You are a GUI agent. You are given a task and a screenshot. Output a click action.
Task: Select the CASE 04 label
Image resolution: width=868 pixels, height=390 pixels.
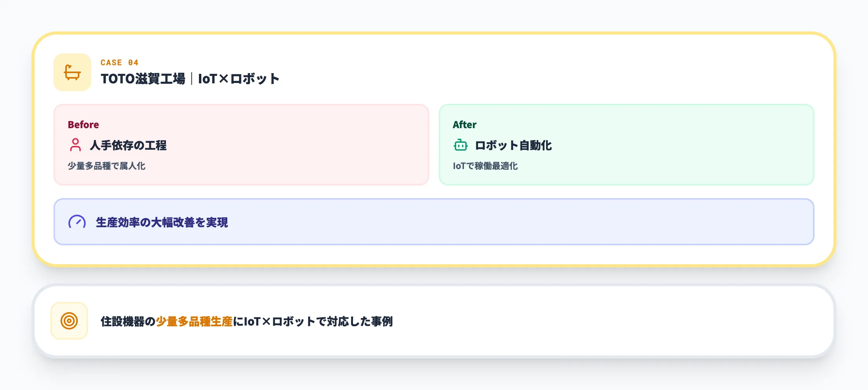pos(120,63)
